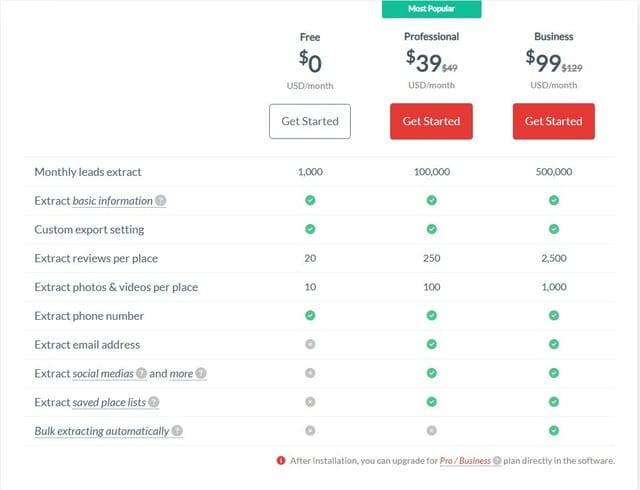
Task: Follow the saved place lists link
Action: pos(109,402)
